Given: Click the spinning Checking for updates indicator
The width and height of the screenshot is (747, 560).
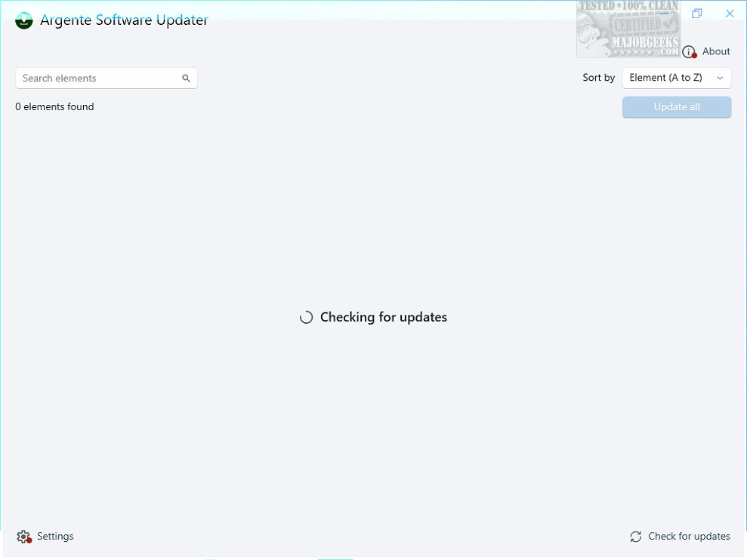Looking at the screenshot, I should 306,317.
